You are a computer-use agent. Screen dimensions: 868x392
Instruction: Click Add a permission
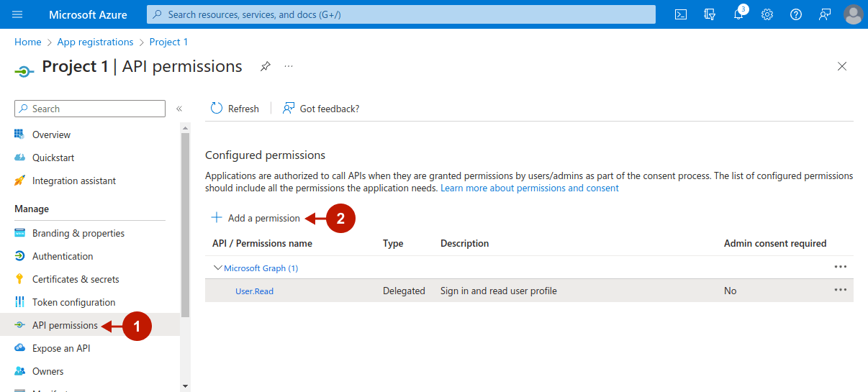[x=256, y=218]
